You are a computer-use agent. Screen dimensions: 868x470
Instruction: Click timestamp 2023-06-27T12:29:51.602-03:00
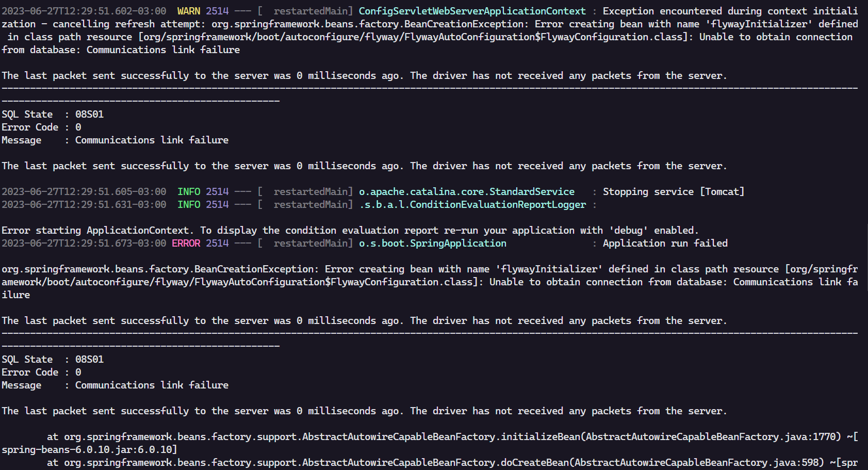[84, 11]
